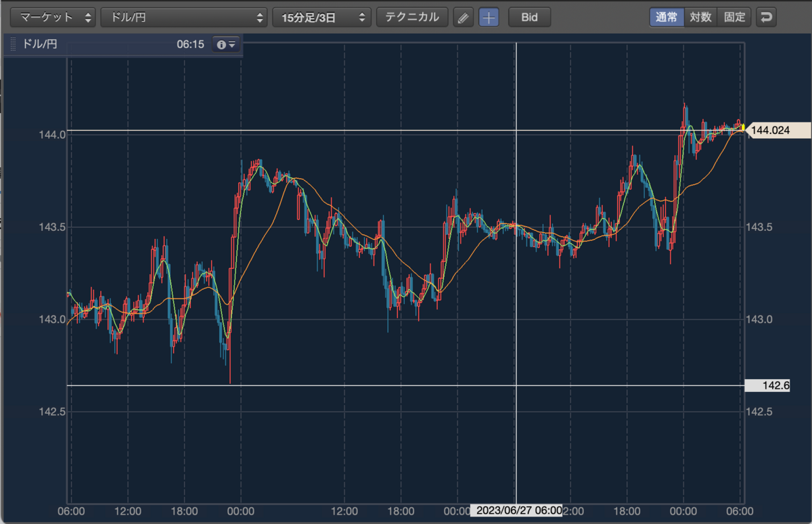812x524 pixels.
Task: Select 固定 fixed scale mode
Action: (x=734, y=18)
